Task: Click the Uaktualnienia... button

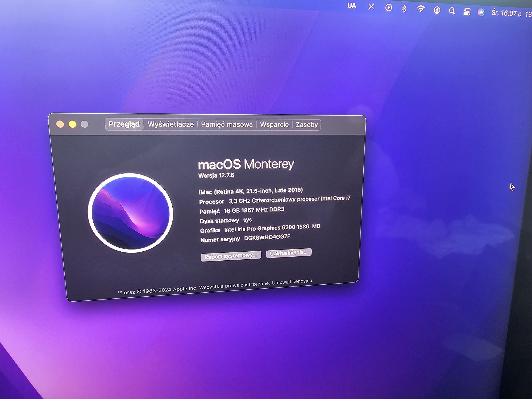Action: (x=289, y=253)
